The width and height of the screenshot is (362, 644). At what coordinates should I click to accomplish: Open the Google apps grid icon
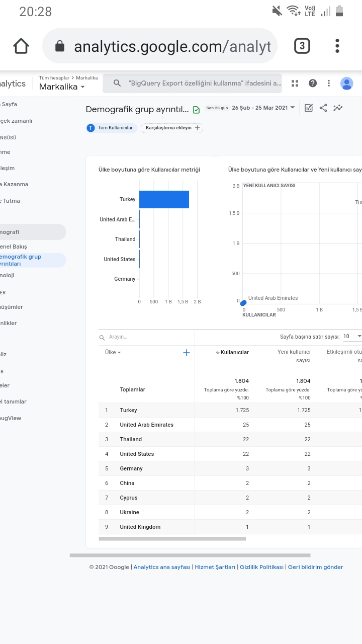[295, 83]
